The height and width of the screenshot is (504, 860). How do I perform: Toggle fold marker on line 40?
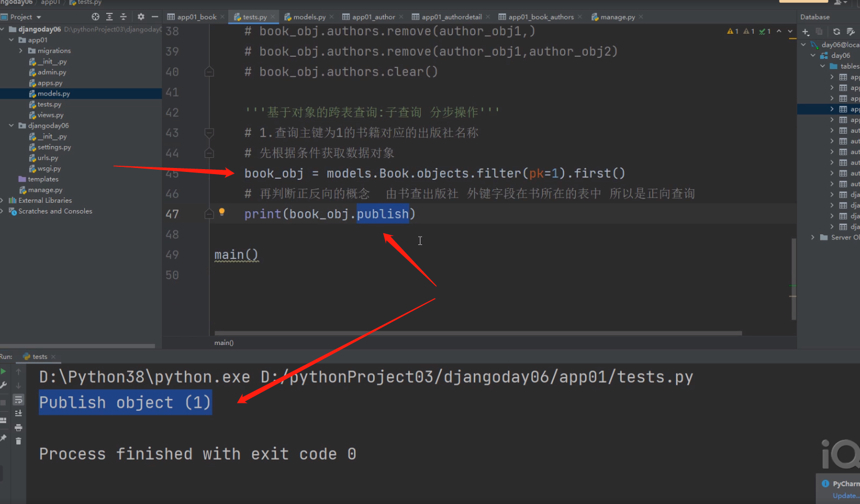point(209,72)
